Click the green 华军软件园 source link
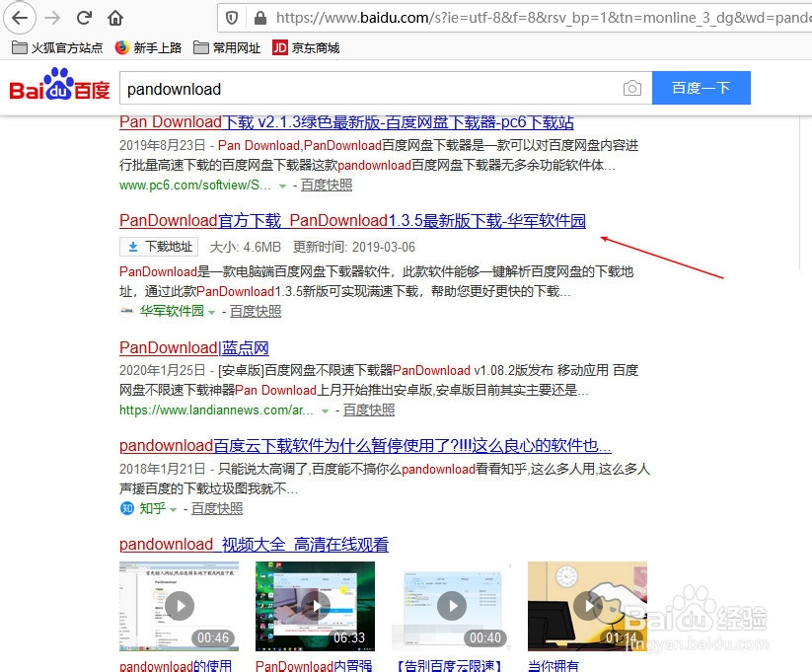This screenshot has width=812, height=672. (x=172, y=311)
